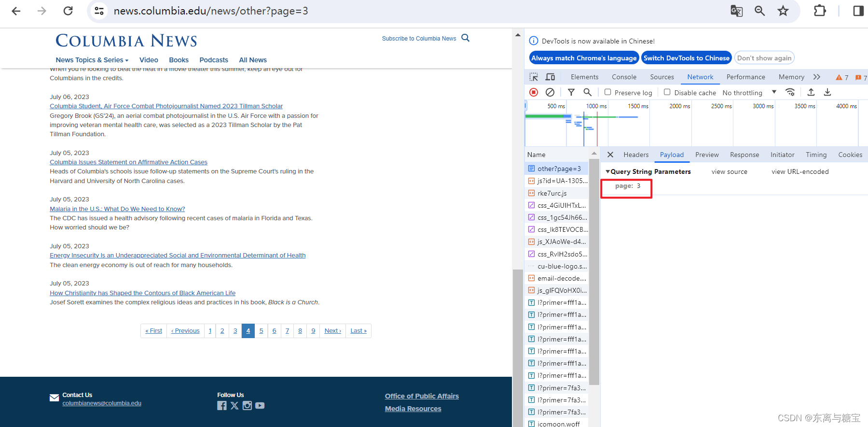868x427 pixels.
Task: Click Switch DevTools to Chinese button
Action: point(687,58)
